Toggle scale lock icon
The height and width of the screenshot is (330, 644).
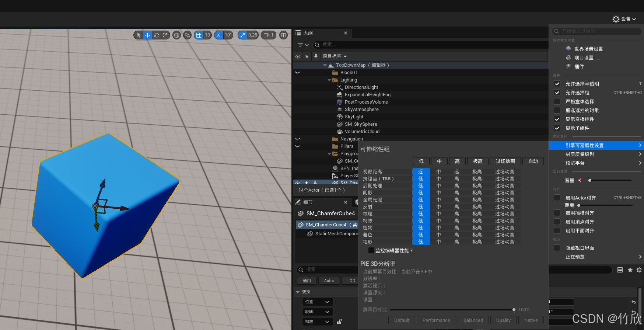pos(339,322)
